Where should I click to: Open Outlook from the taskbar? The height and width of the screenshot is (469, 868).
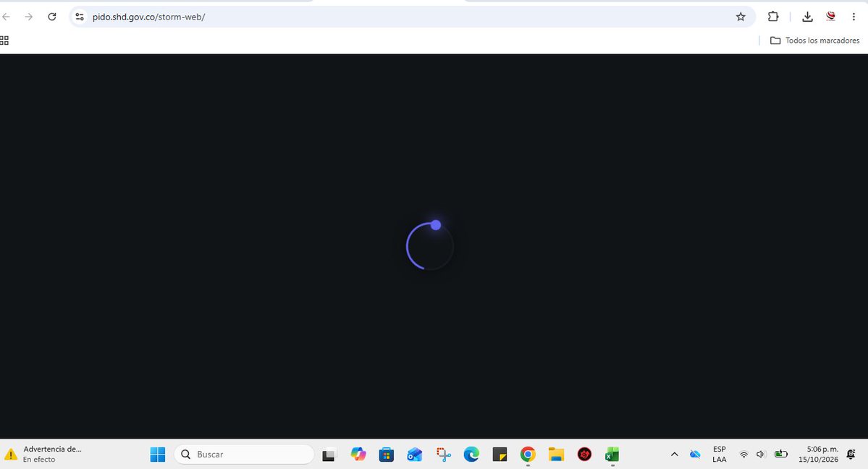pos(415,455)
